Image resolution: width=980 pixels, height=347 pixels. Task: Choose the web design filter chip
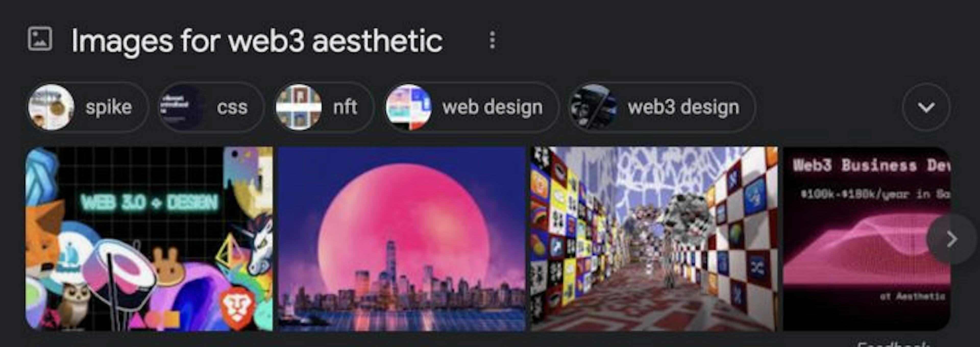[472, 107]
